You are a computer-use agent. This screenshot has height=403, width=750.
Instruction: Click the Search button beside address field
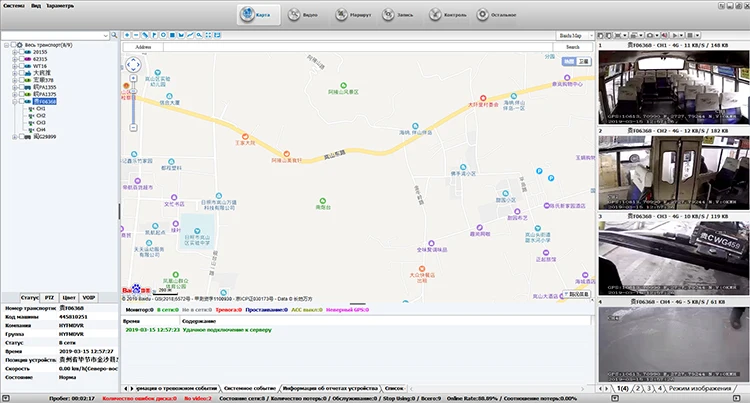coord(573,47)
